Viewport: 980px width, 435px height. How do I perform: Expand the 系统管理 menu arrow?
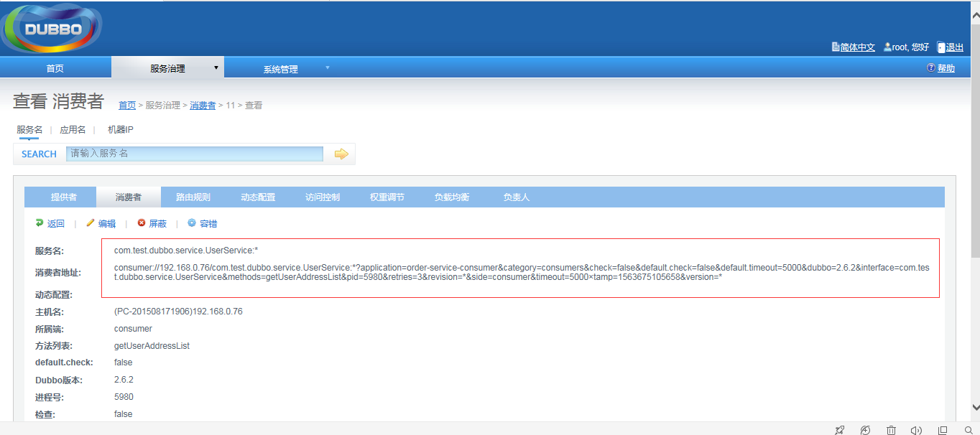click(328, 67)
